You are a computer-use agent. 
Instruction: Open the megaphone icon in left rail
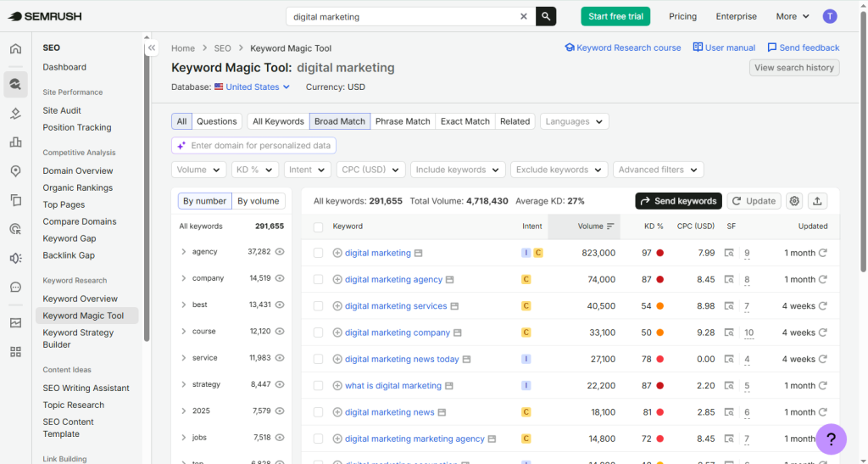15,258
